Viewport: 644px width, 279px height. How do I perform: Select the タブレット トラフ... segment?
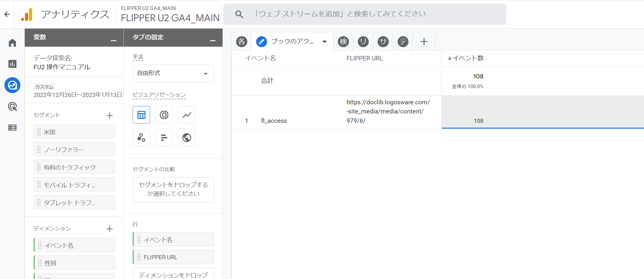pyautogui.click(x=74, y=202)
